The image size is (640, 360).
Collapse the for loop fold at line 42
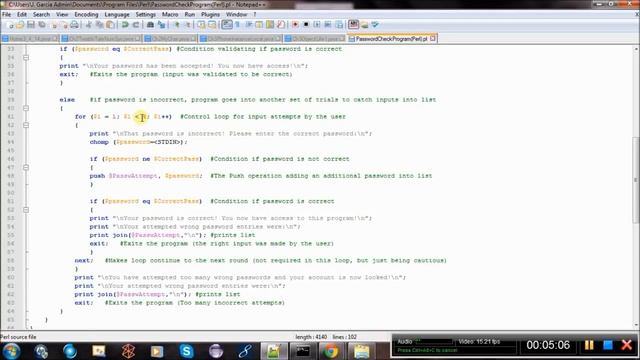(26, 125)
